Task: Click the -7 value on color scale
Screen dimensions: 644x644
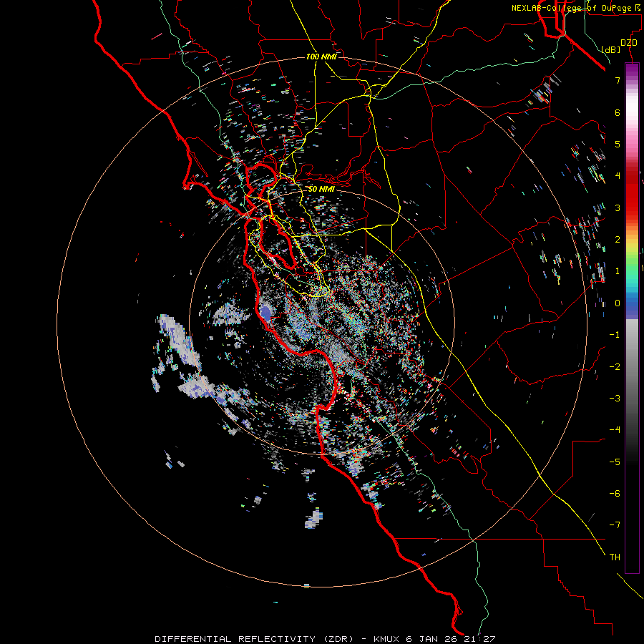Action: coord(615,525)
